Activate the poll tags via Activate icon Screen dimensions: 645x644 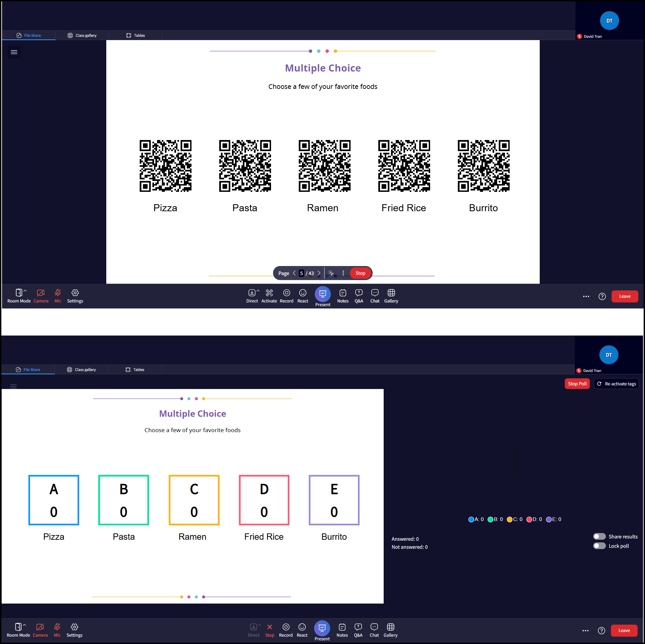click(269, 296)
